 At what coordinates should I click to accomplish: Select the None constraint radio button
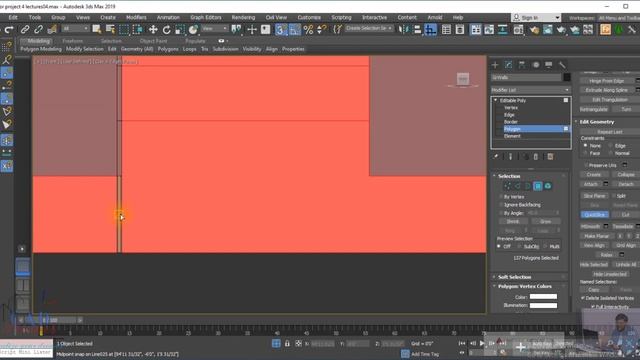click(x=585, y=146)
